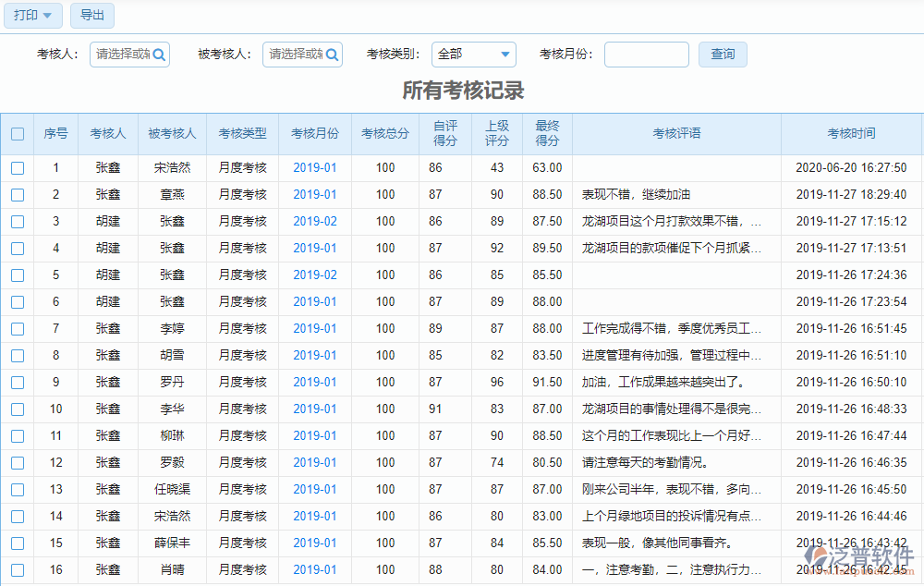924x586 pixels.
Task: Toggle the select-all checkbox in table header
Action: click(x=18, y=133)
